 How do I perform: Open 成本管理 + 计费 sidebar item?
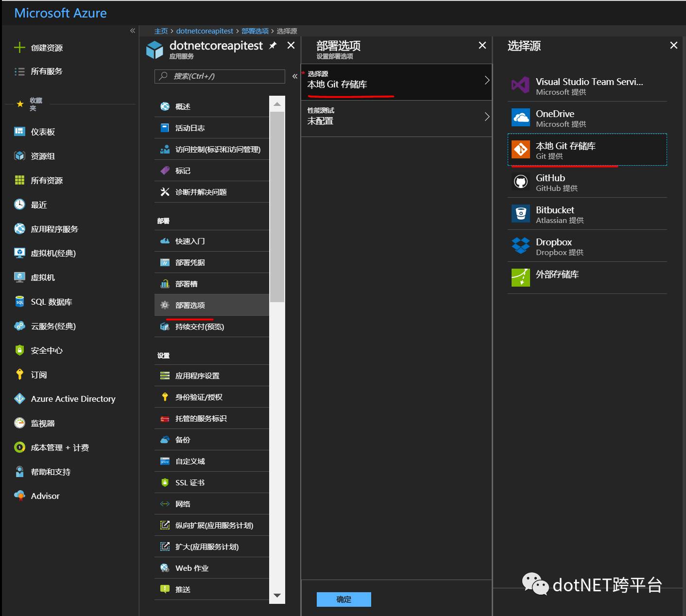click(x=70, y=447)
